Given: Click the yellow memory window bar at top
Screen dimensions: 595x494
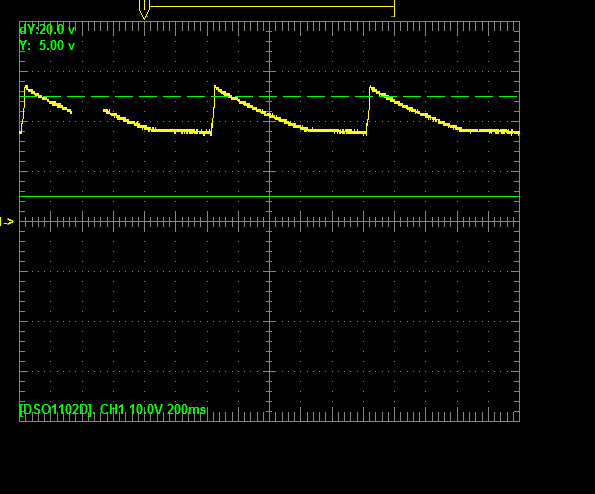Looking at the screenshot, I should (272, 7).
